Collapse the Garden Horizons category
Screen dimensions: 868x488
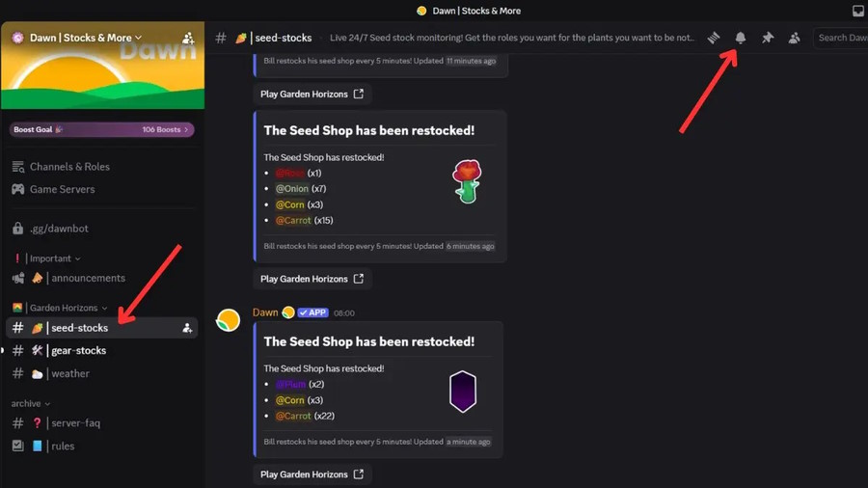(x=67, y=308)
